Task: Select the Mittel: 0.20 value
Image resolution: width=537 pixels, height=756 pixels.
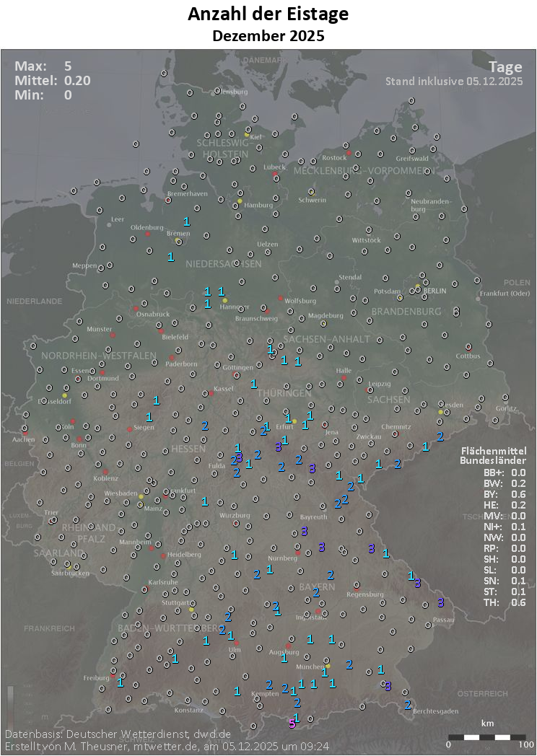Action: pos(53,81)
